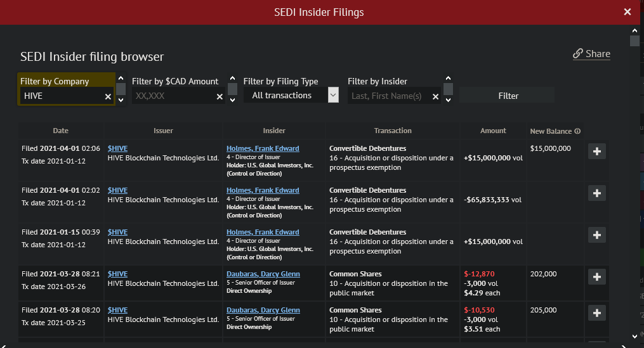Clear the HIVE company filter text
Image resolution: width=644 pixels, height=348 pixels.
(108, 96)
